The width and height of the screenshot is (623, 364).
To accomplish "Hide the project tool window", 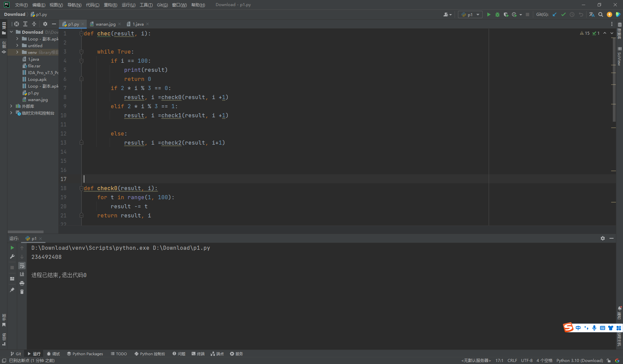I will click(54, 24).
